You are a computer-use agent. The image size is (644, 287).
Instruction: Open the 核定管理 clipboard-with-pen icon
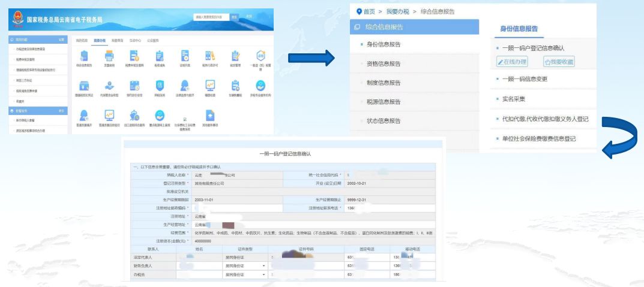pos(235,56)
